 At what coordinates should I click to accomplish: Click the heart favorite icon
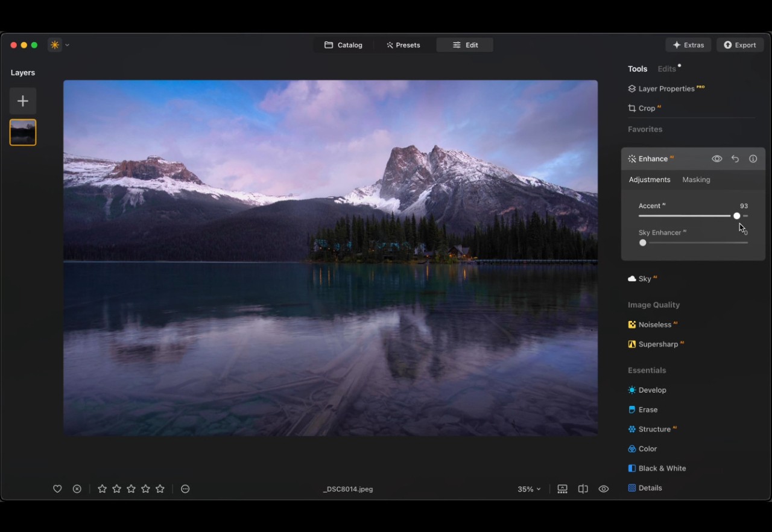[x=57, y=489]
